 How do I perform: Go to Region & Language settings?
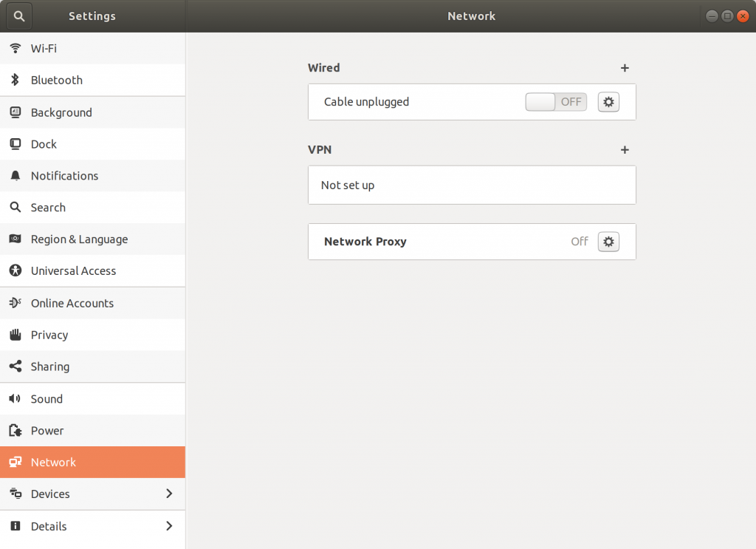(x=79, y=239)
